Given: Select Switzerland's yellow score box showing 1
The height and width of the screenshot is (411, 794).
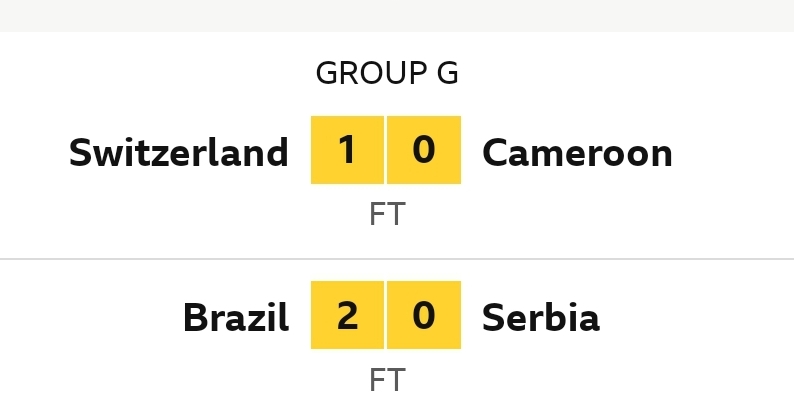Looking at the screenshot, I should click(347, 150).
